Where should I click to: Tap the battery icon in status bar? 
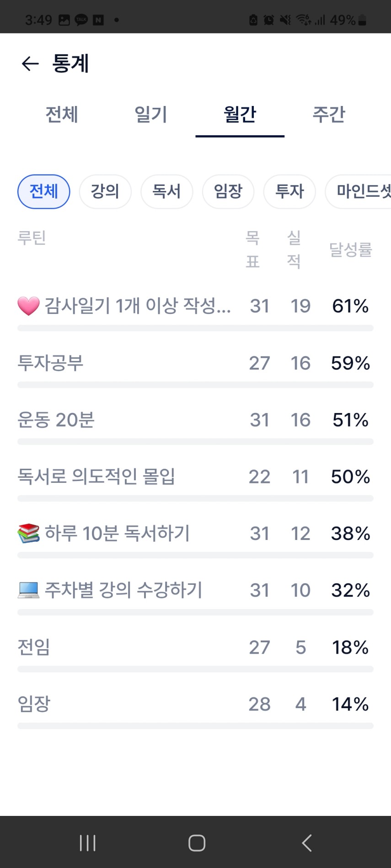362,20
